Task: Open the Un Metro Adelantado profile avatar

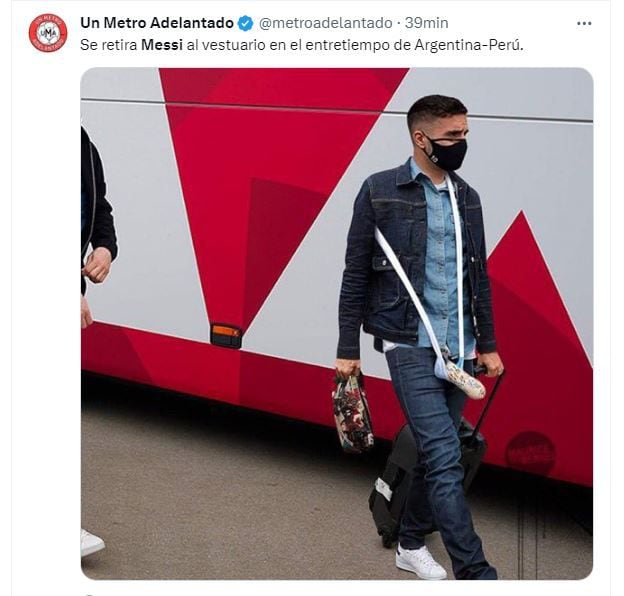Action: pyautogui.click(x=48, y=32)
